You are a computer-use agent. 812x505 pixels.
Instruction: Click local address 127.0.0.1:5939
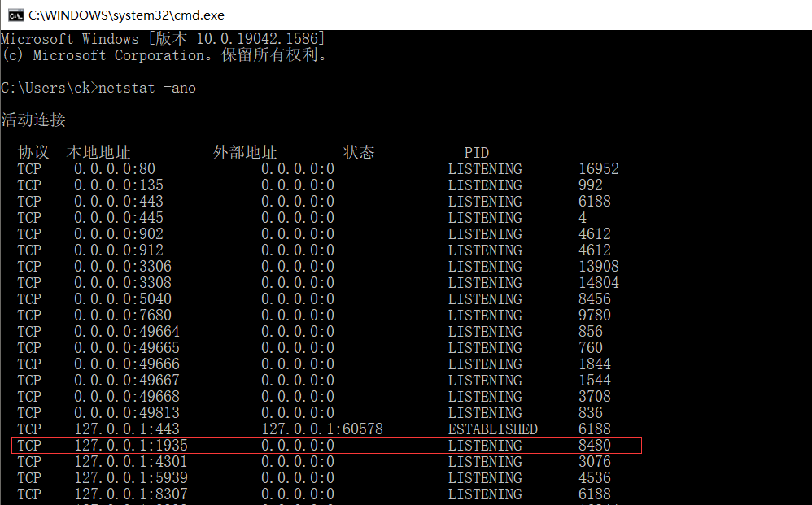tap(131, 477)
